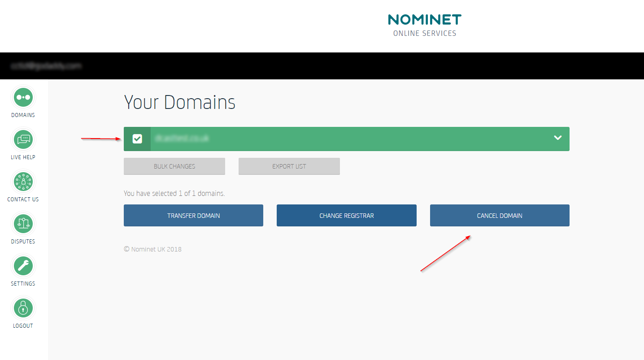Click the 'Your Domains' heading

coord(179,102)
